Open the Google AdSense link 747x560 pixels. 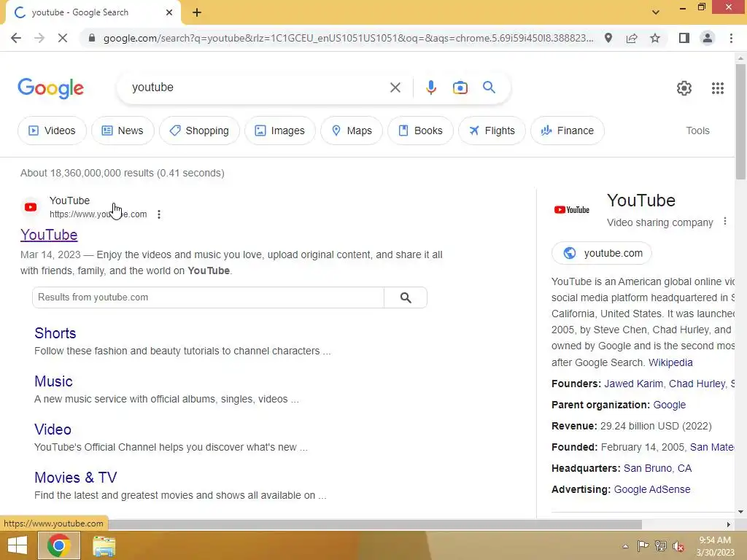coord(651,489)
